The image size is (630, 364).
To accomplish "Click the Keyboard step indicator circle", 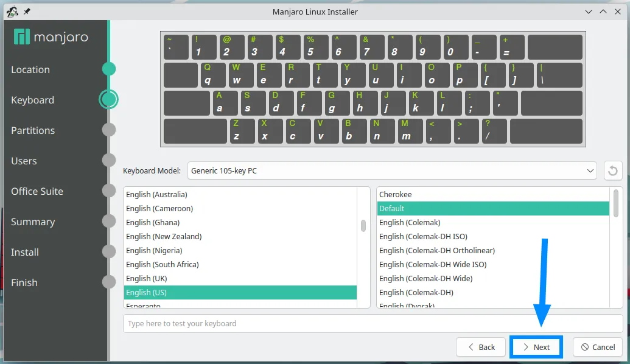I will point(109,100).
